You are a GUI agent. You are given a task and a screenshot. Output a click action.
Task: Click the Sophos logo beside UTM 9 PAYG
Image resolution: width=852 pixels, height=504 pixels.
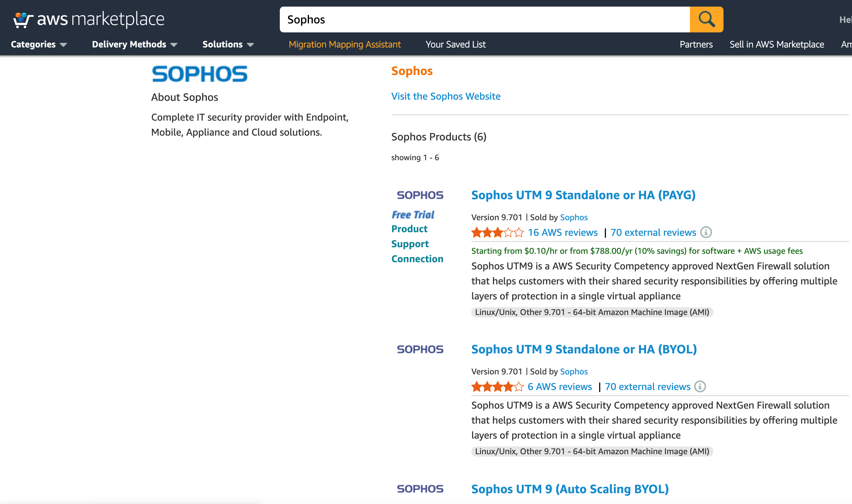[x=420, y=195]
